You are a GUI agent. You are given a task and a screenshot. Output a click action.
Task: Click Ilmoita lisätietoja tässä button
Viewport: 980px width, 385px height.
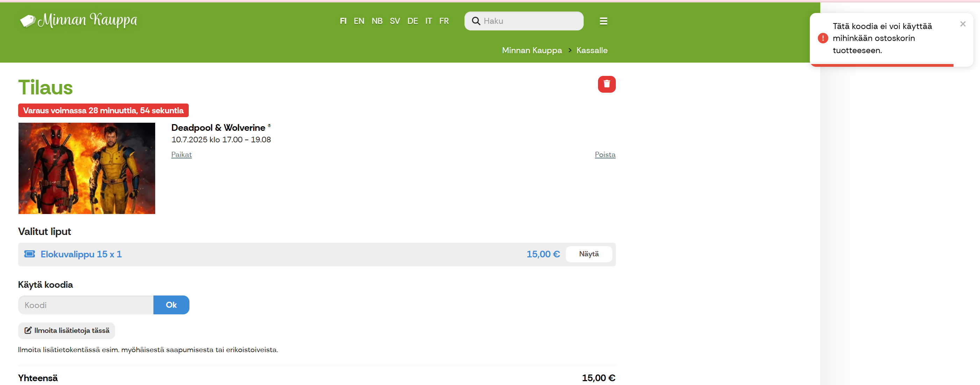(x=66, y=330)
